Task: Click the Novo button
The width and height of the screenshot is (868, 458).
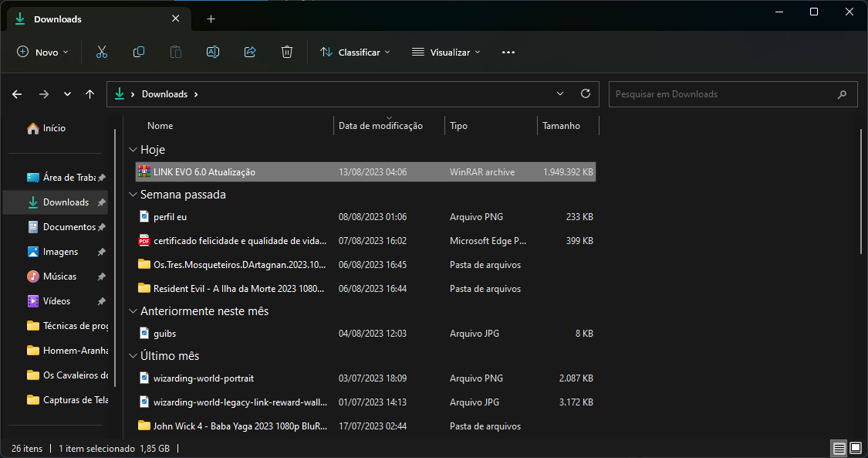Action: pos(43,52)
